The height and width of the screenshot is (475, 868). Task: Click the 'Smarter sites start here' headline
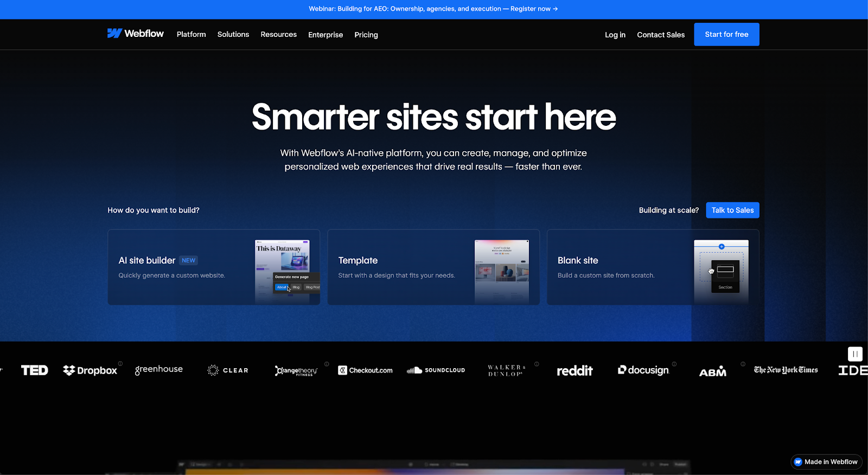click(434, 117)
